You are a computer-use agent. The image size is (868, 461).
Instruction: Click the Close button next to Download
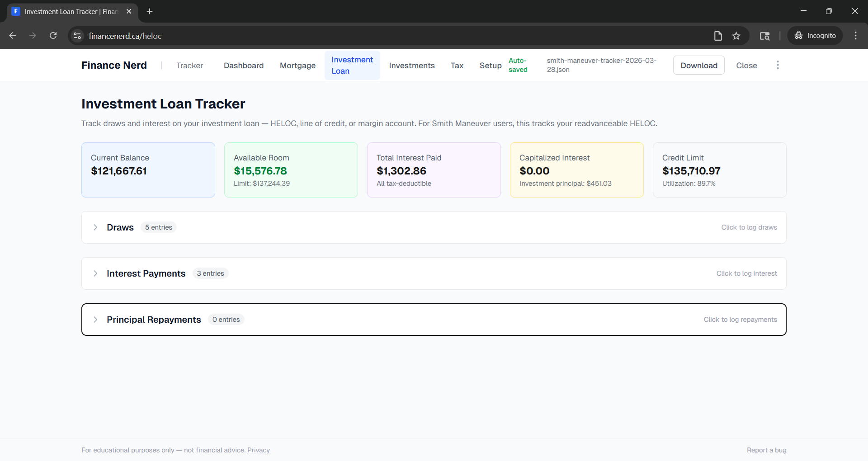click(x=746, y=65)
